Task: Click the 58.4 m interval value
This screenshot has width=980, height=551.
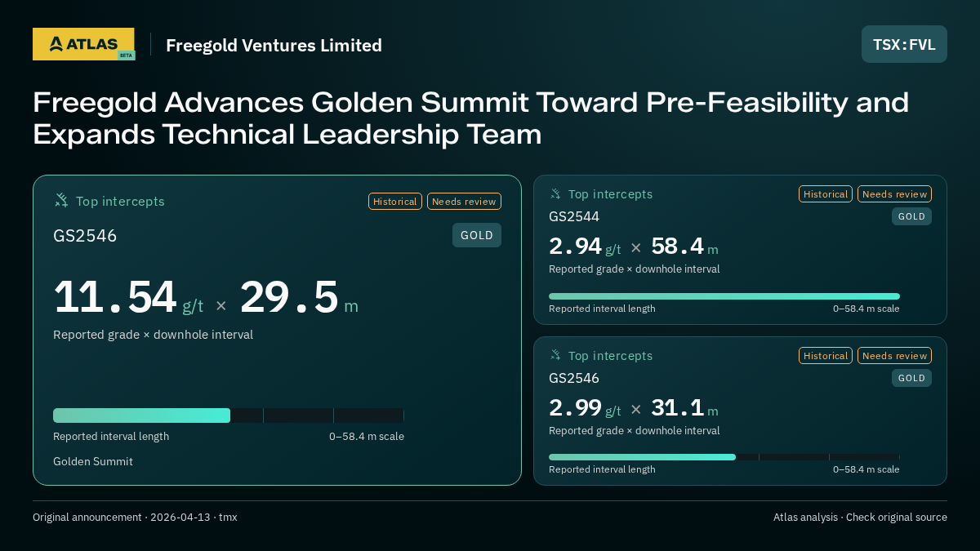Action: (x=684, y=247)
